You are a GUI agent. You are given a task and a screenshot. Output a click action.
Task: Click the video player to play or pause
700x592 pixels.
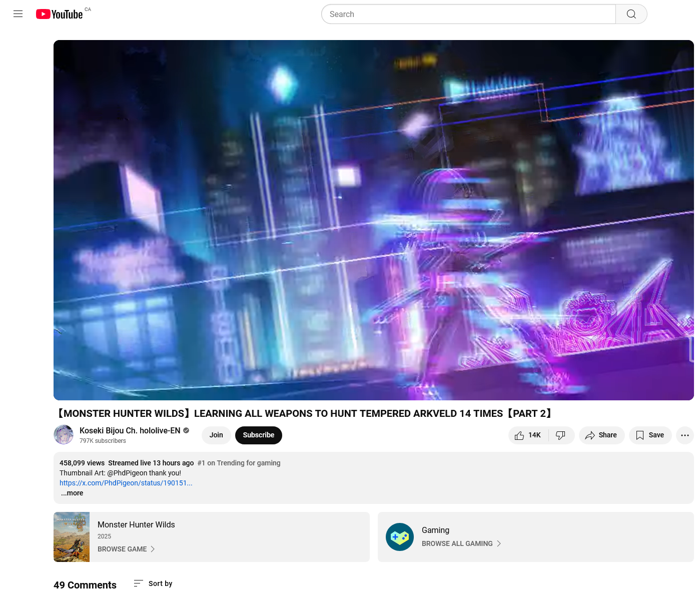[x=373, y=220]
